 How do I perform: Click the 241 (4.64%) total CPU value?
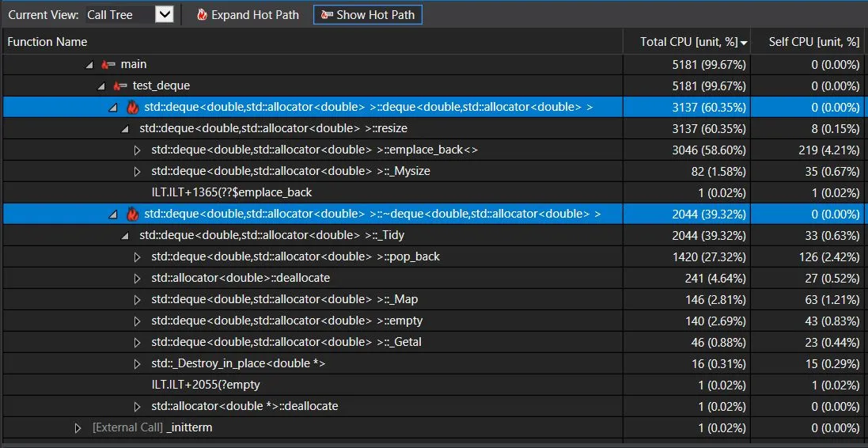coord(715,278)
